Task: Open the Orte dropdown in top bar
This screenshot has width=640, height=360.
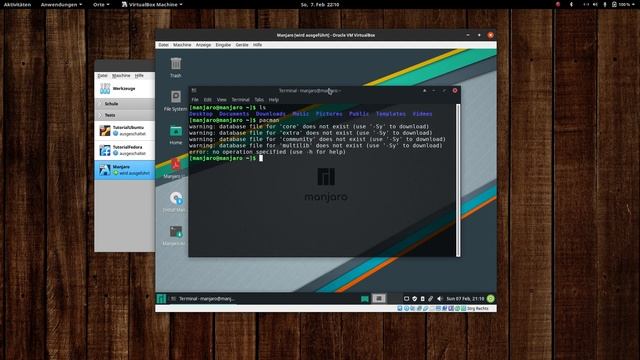Action: [x=101, y=4]
